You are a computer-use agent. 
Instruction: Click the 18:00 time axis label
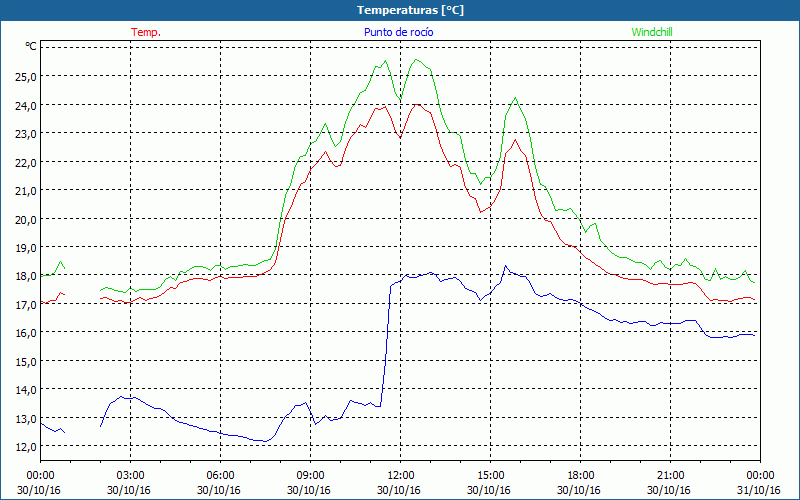pos(580,476)
